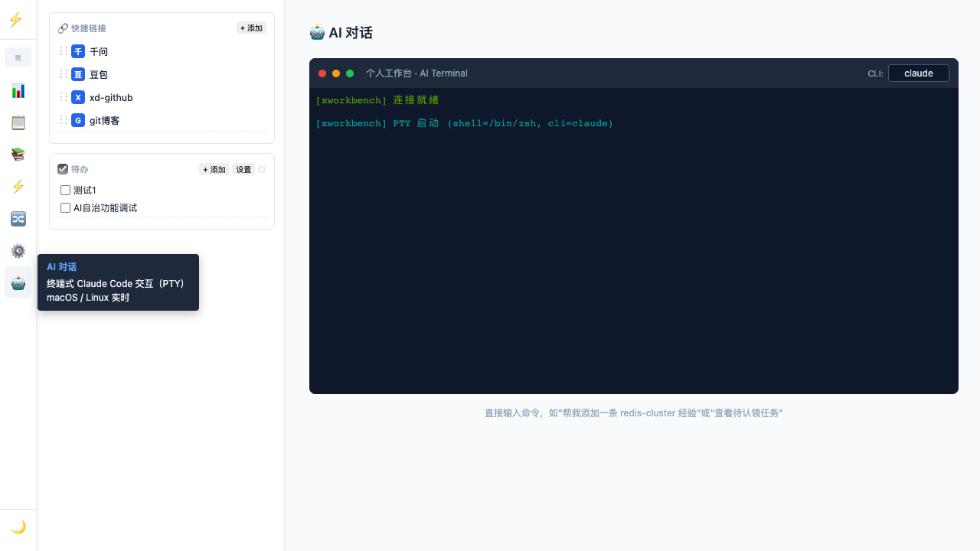Open the 千问 quick link
980x551 pixels.
pos(99,52)
